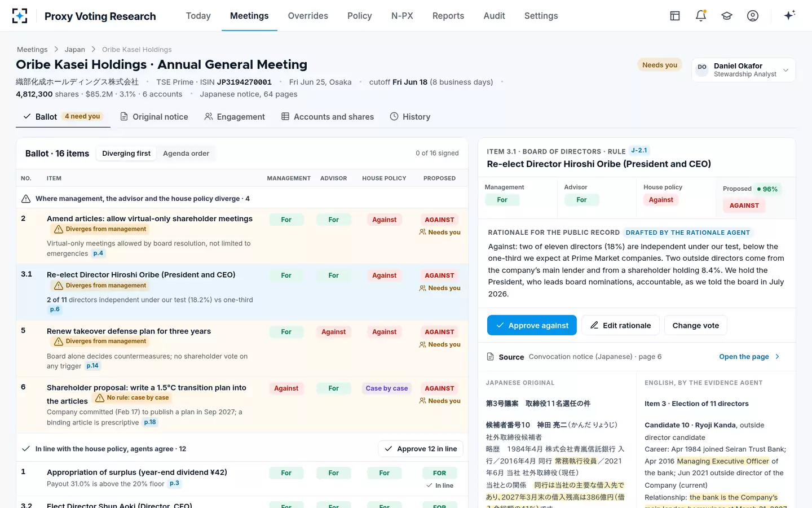This screenshot has width=812, height=508.
Task: Click Approve against button
Action: [x=532, y=325]
